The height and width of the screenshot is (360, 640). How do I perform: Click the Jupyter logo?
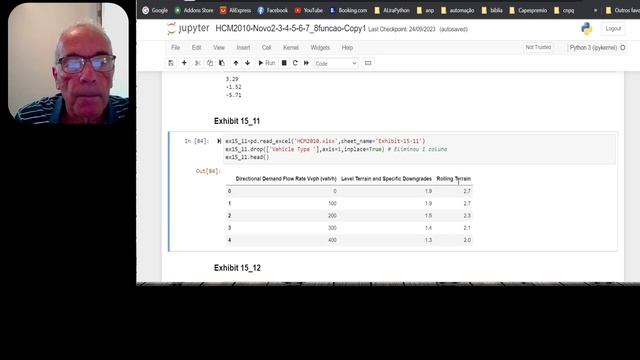click(x=188, y=29)
